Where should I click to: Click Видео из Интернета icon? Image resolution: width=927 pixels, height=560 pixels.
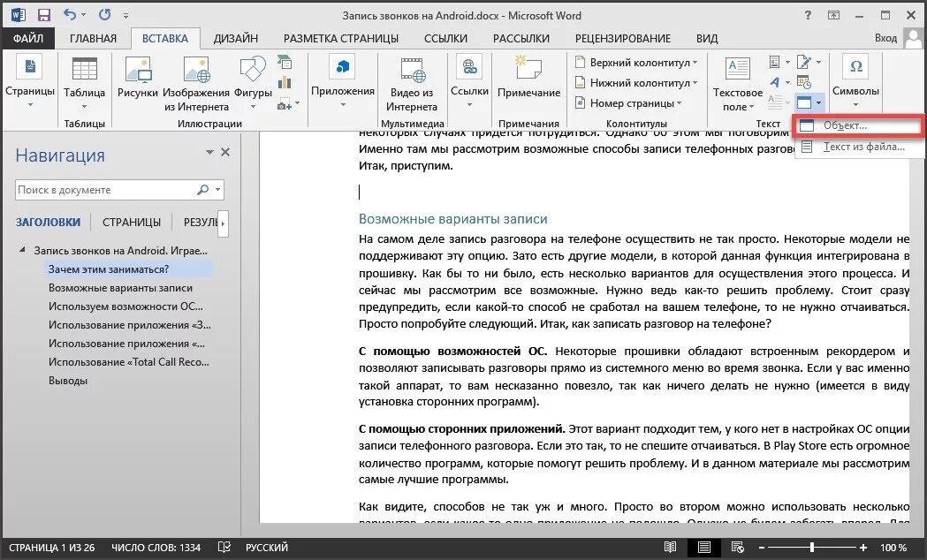pyautogui.click(x=412, y=69)
